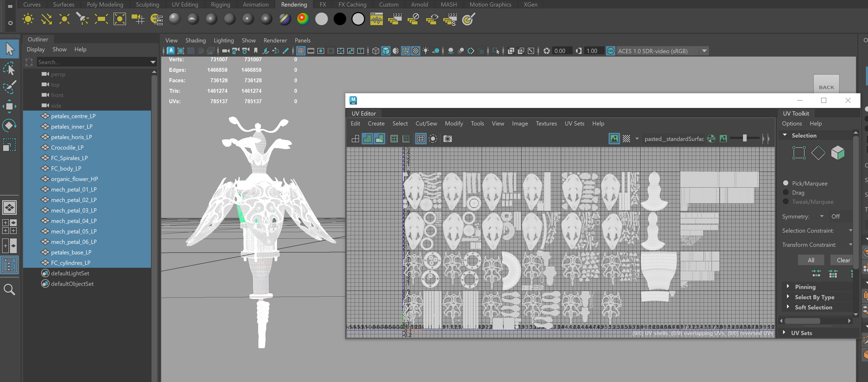Image resolution: width=868 pixels, height=382 pixels.
Task: Adjust the UV Editor dim image slider
Action: click(745, 138)
